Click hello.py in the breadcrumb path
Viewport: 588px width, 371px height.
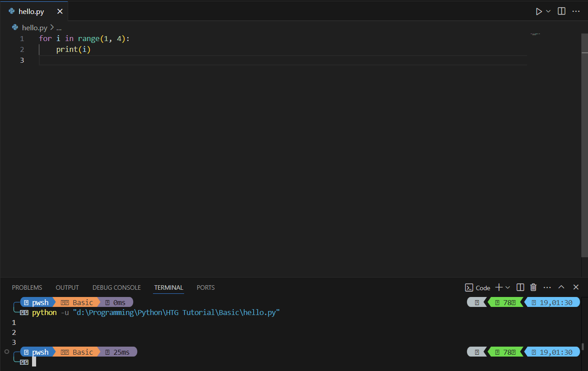point(34,28)
